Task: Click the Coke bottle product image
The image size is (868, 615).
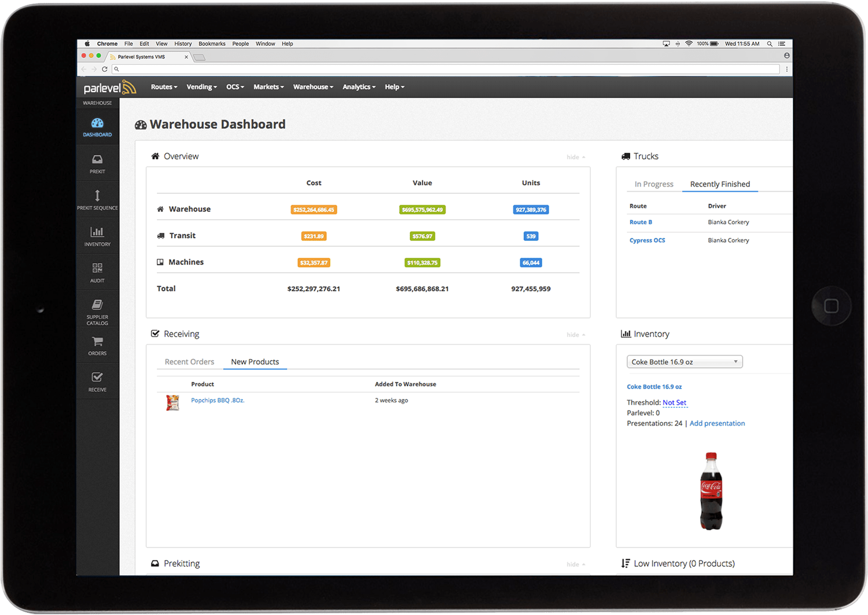Action: 711,491
